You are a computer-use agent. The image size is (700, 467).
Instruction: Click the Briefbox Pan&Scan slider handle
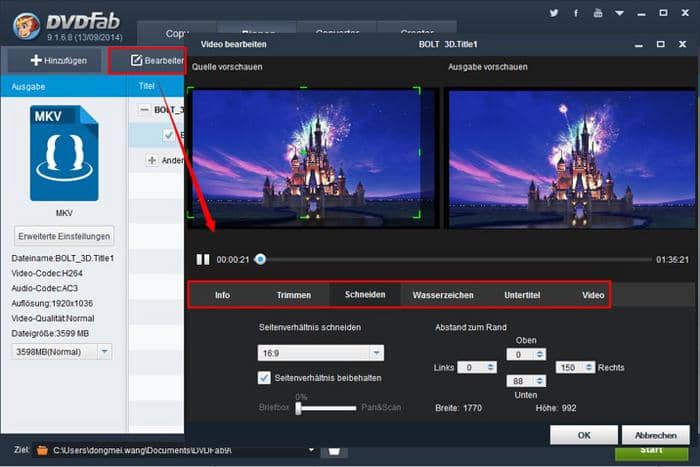[298, 408]
